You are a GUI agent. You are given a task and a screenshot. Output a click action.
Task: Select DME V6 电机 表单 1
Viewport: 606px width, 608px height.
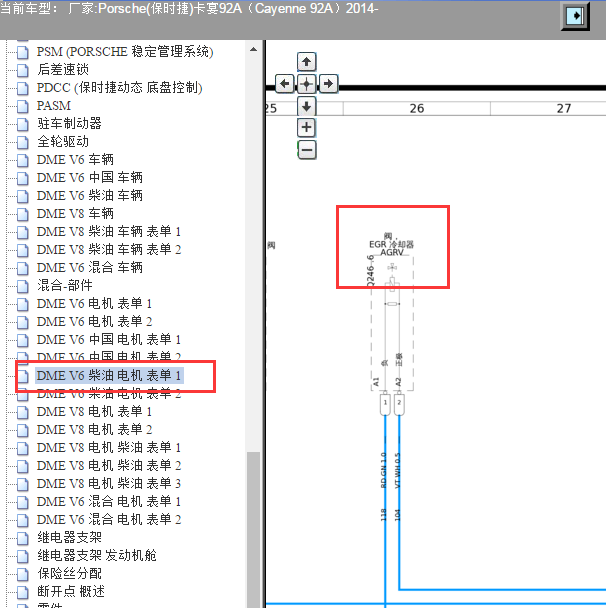[94, 304]
